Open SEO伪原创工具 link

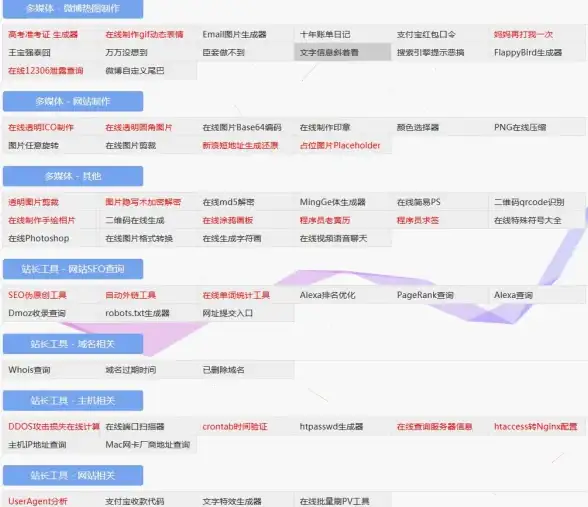point(37,296)
